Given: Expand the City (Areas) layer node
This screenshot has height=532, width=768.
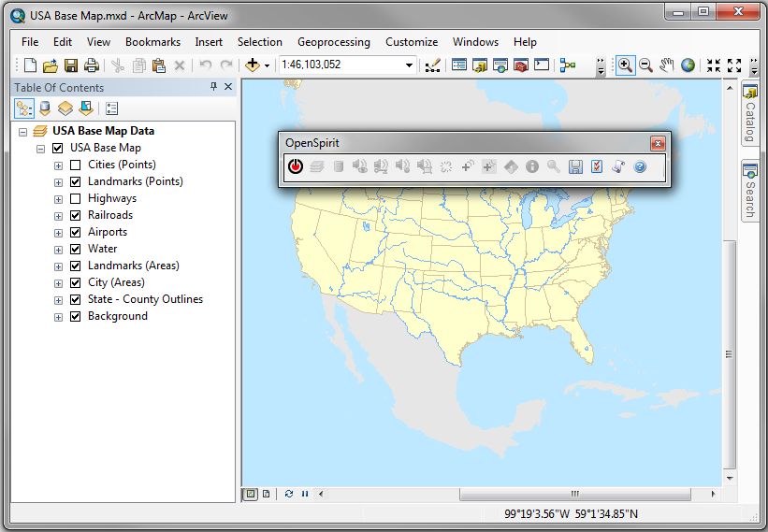Looking at the screenshot, I should (x=58, y=283).
